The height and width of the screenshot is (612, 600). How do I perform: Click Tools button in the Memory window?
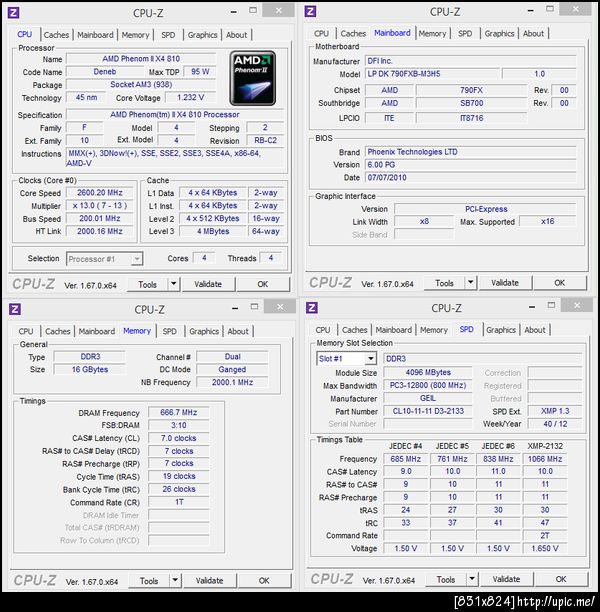pos(149,580)
